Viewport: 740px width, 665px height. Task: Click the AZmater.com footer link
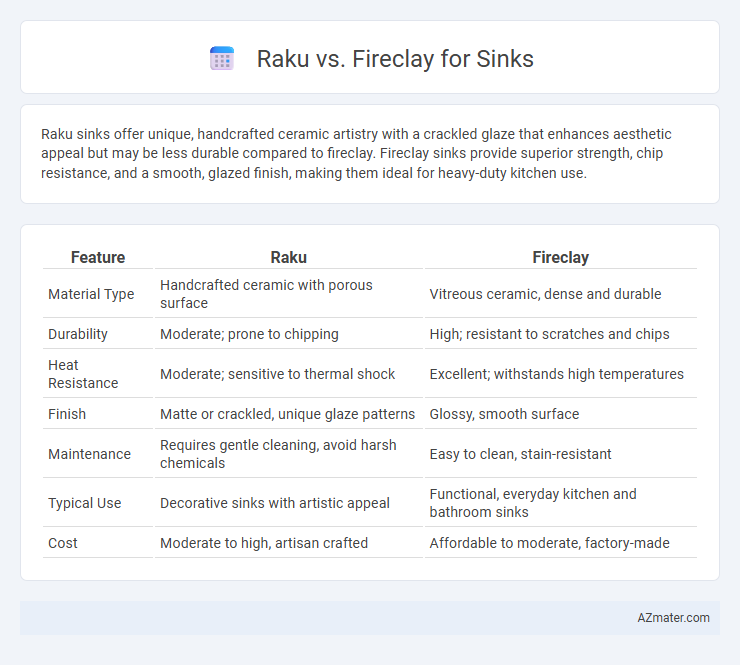[673, 618]
